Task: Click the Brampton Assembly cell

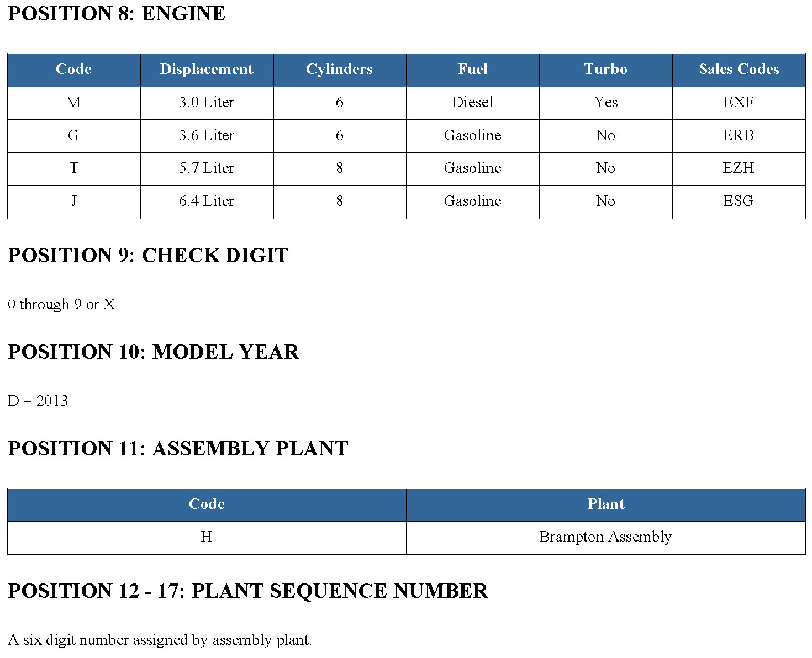Action: pos(605,537)
